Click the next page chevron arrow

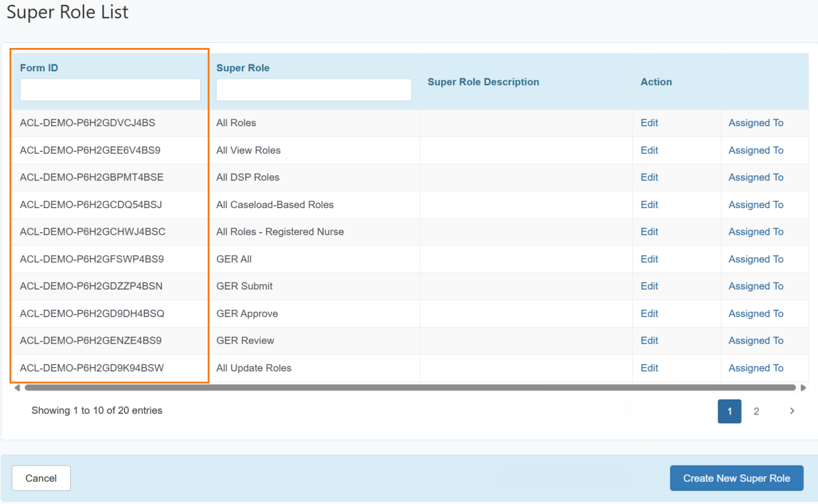pyautogui.click(x=792, y=411)
